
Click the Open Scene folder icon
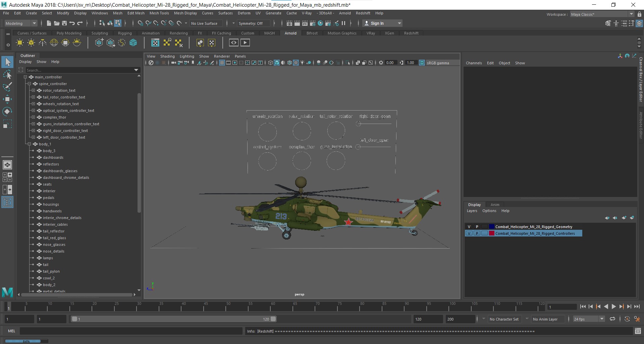pyautogui.click(x=57, y=23)
